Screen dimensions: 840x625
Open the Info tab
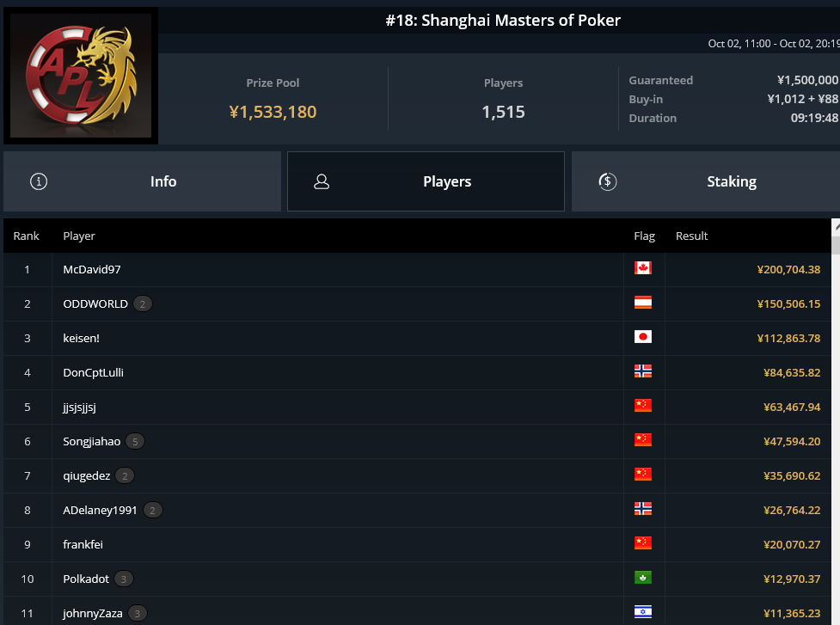[x=142, y=181]
